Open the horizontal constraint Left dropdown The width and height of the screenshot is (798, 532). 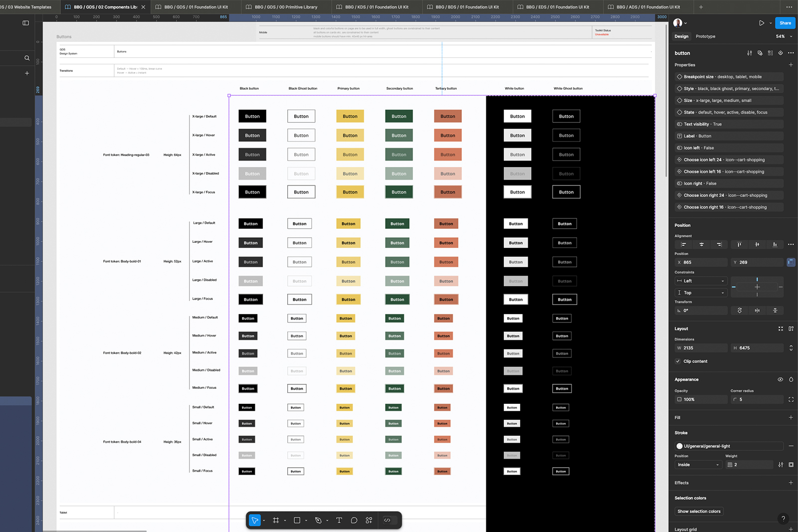click(x=701, y=281)
